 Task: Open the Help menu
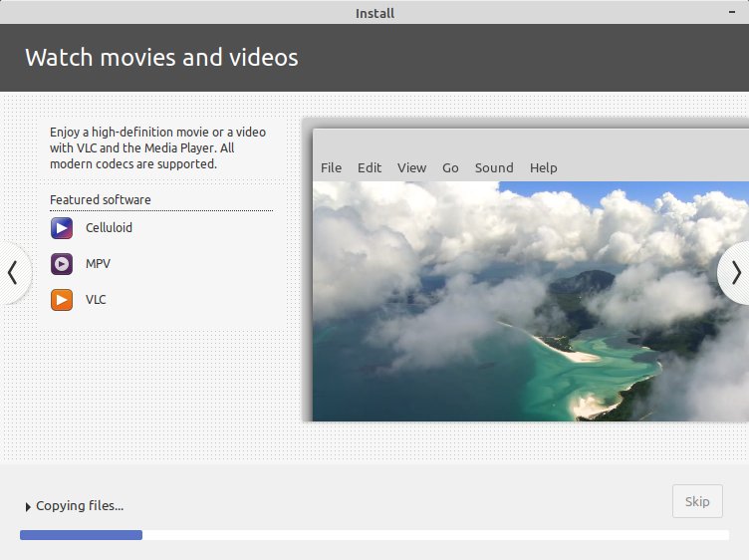click(543, 167)
